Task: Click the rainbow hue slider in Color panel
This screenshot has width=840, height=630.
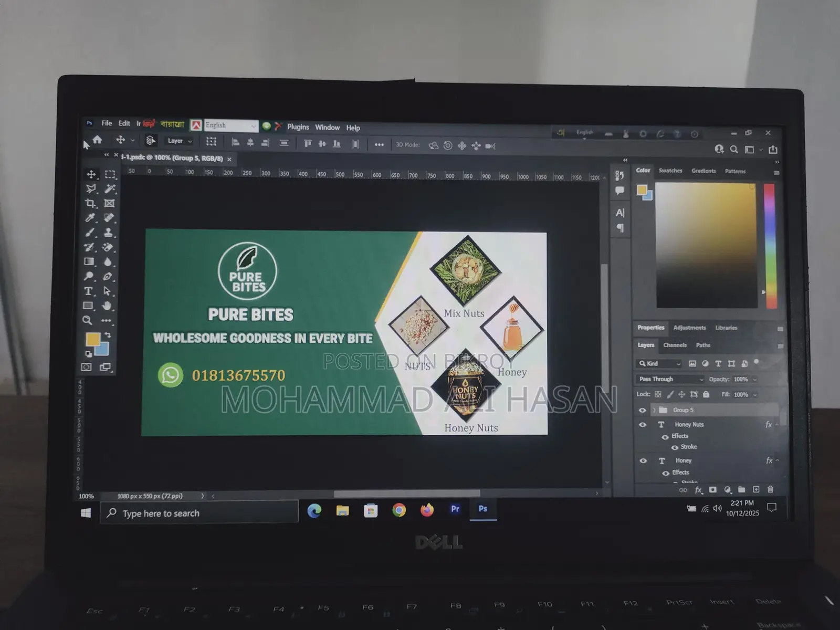Action: click(x=769, y=246)
